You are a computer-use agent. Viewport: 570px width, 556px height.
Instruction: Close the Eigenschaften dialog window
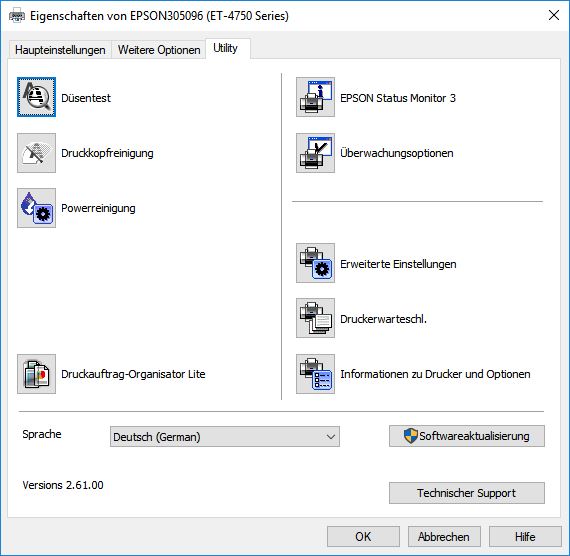click(x=554, y=15)
